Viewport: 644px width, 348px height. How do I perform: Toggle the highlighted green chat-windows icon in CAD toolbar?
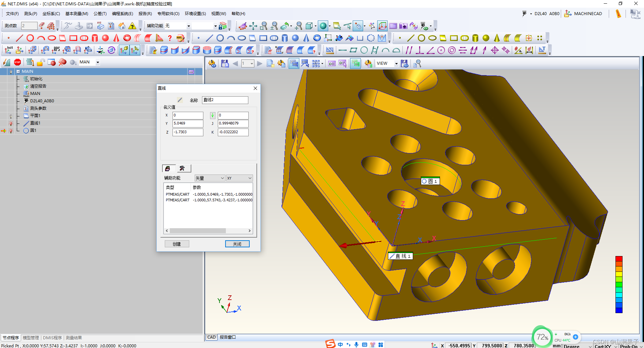pyautogui.click(x=356, y=63)
